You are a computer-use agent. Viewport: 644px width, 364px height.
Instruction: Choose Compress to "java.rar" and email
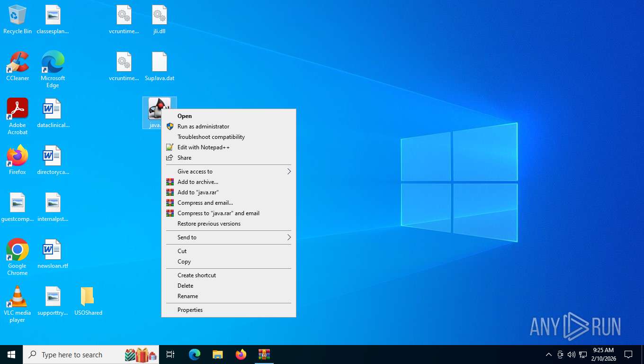[229, 213]
